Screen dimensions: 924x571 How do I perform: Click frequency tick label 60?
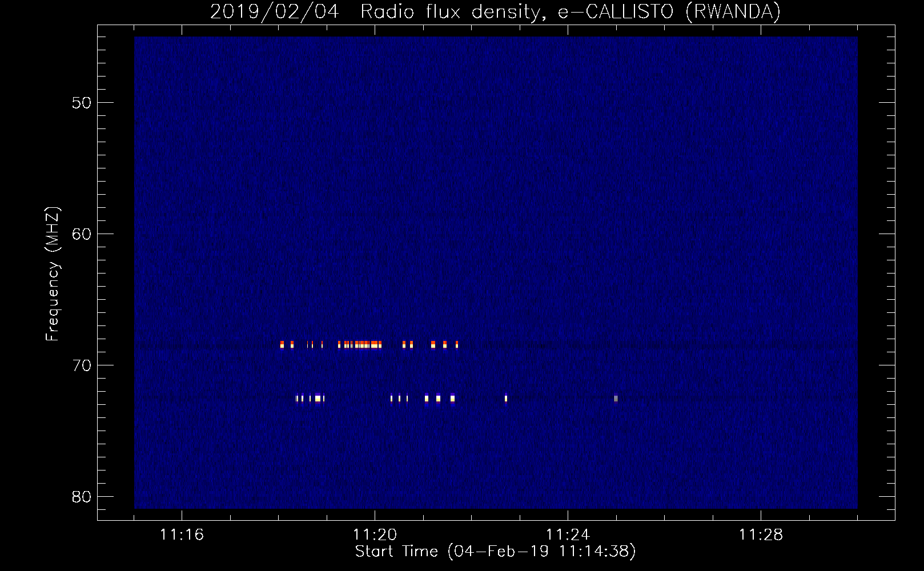click(x=82, y=234)
